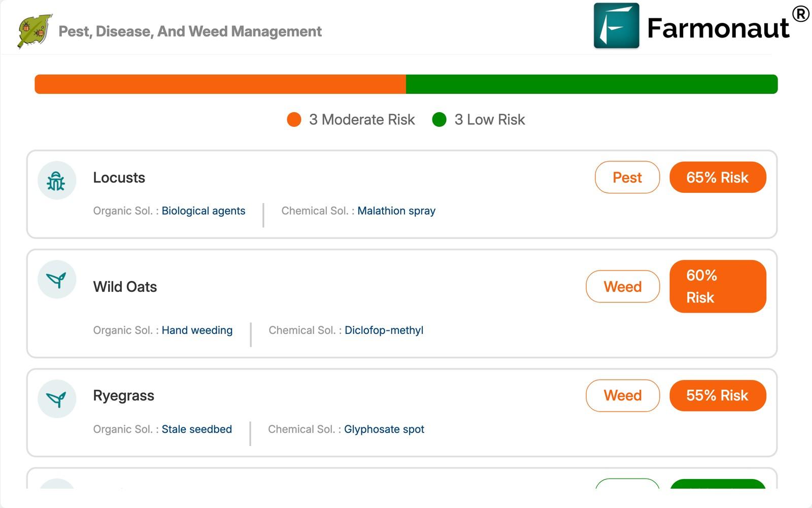The image size is (812, 508).
Task: Click the Locusts title
Action: click(119, 178)
